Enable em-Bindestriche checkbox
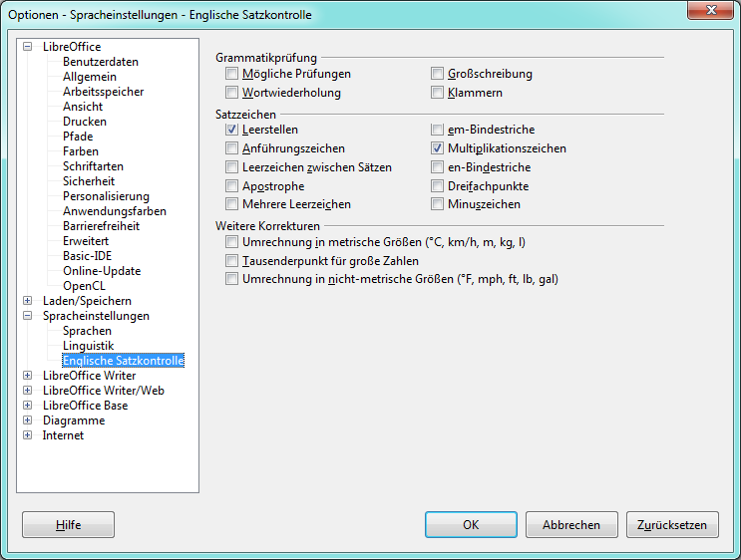 [x=437, y=130]
